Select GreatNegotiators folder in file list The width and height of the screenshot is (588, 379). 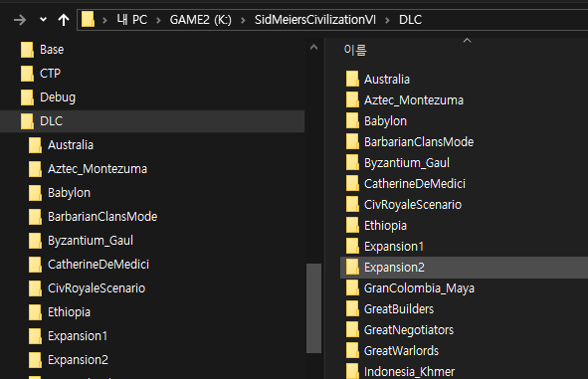[409, 330]
